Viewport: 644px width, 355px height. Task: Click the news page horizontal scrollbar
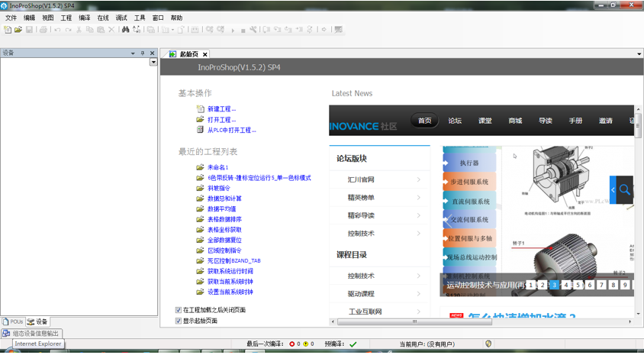click(415, 321)
